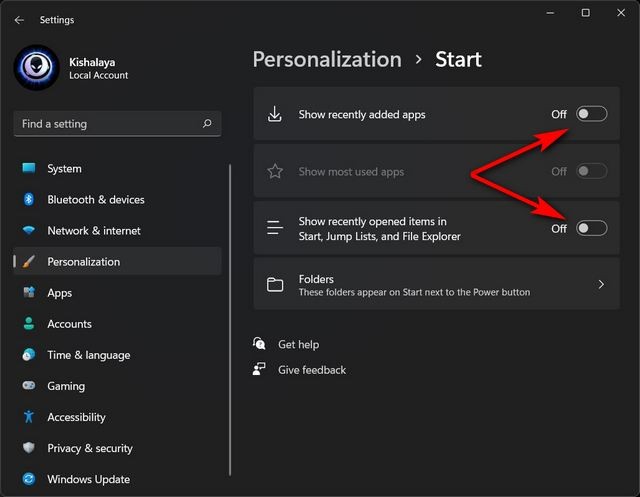Enable Show recently added apps toggle

click(x=591, y=114)
